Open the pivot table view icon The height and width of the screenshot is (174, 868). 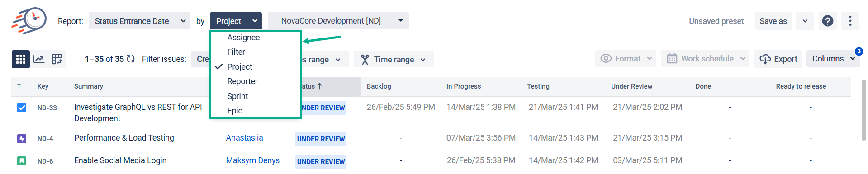pyautogui.click(x=57, y=59)
